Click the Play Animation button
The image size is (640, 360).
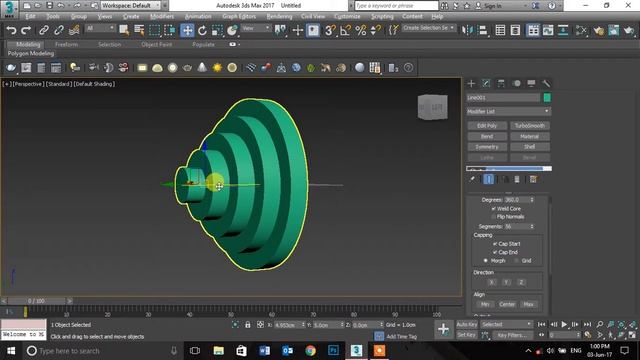[564, 324]
